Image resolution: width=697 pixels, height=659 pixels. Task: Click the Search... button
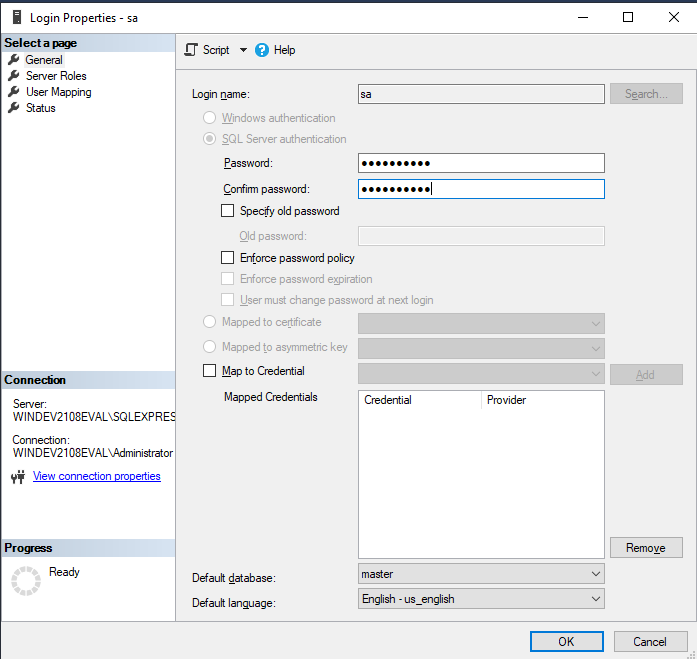click(646, 94)
